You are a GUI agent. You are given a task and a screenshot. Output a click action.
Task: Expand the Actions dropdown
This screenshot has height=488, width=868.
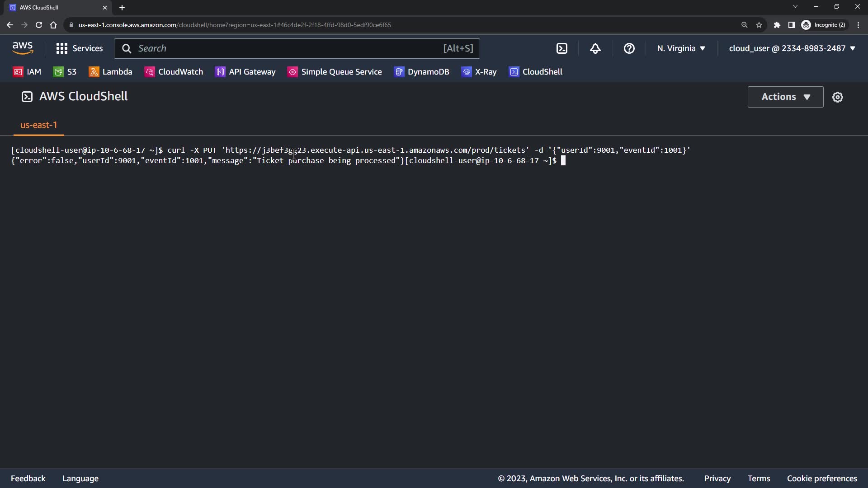[785, 97]
